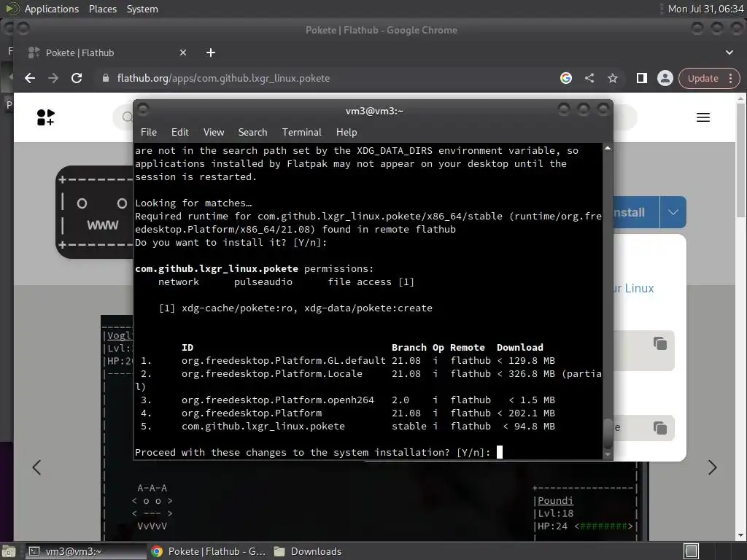The width and height of the screenshot is (747, 560).
Task: Switch to Pokete Flathub Chrome taskbar entry
Action: [208, 551]
